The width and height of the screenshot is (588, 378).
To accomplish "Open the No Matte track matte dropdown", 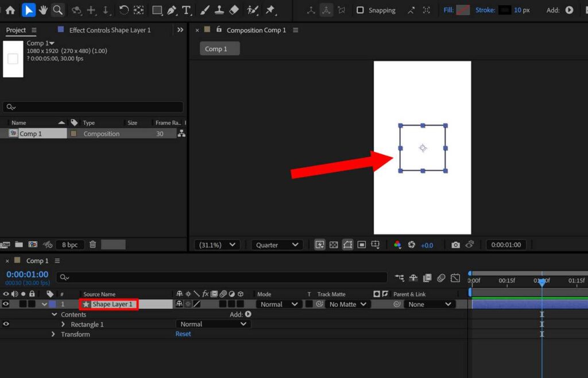I will pos(347,304).
